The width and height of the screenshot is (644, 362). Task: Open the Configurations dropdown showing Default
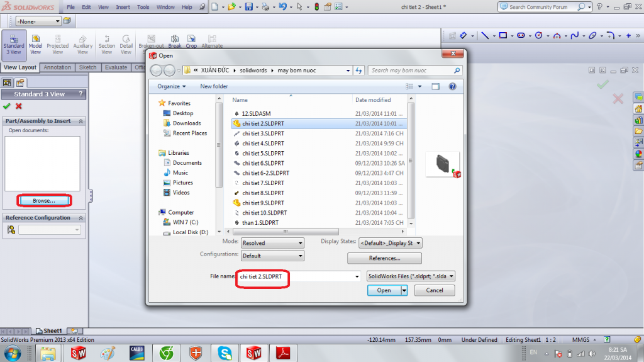click(x=272, y=256)
